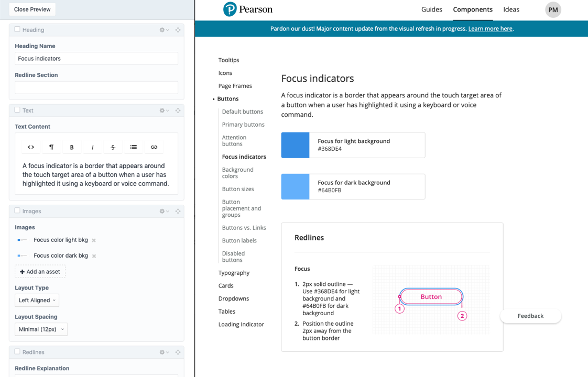Image resolution: width=588 pixels, height=377 pixels.
Task: Switch to the Guides navigation tab
Action: [x=431, y=9]
